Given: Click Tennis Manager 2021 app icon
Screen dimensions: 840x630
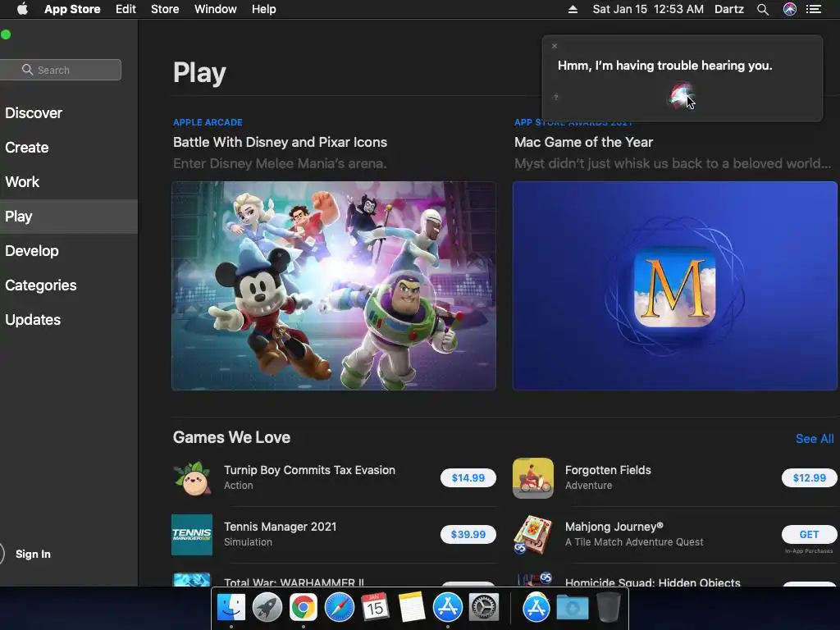Looking at the screenshot, I should [192, 535].
